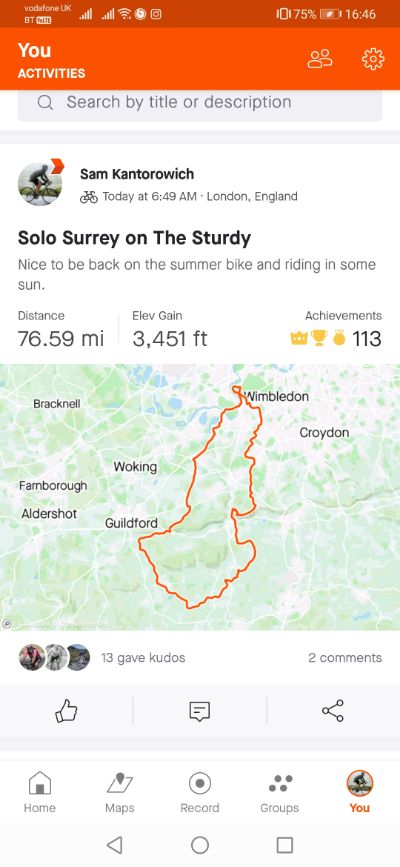This screenshot has height=867, width=400.
Task: Give kudos with the thumbs-up icon
Action: click(x=66, y=711)
